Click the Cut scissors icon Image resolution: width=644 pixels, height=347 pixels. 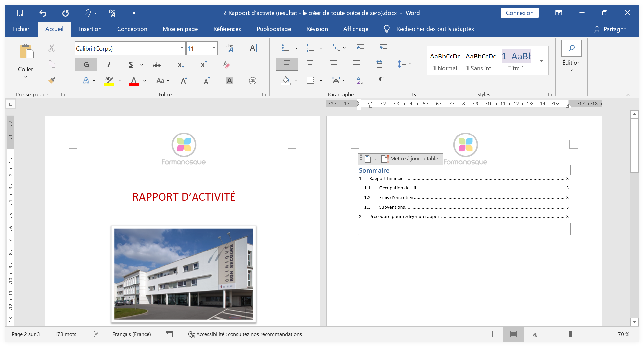point(52,48)
